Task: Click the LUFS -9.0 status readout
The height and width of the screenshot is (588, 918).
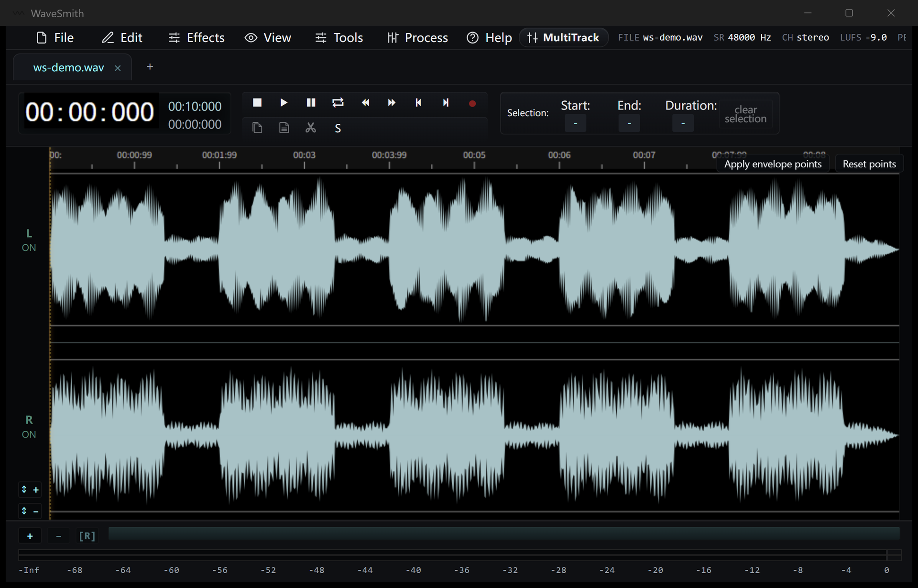Action: point(863,37)
